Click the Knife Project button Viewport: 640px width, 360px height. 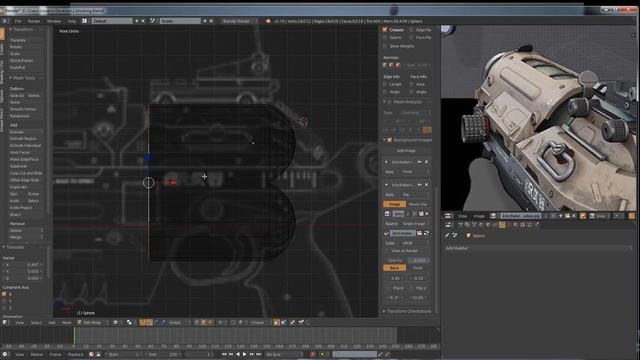click(x=26, y=207)
